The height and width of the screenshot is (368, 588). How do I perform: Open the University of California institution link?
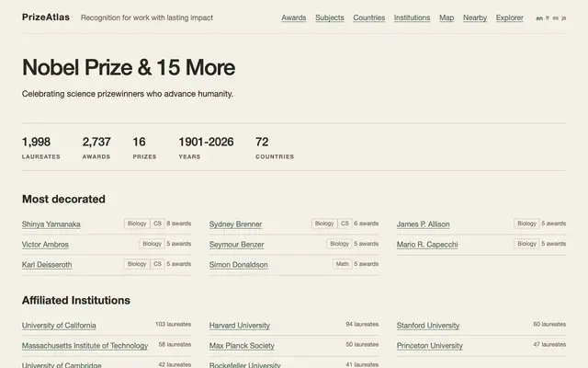click(x=59, y=326)
